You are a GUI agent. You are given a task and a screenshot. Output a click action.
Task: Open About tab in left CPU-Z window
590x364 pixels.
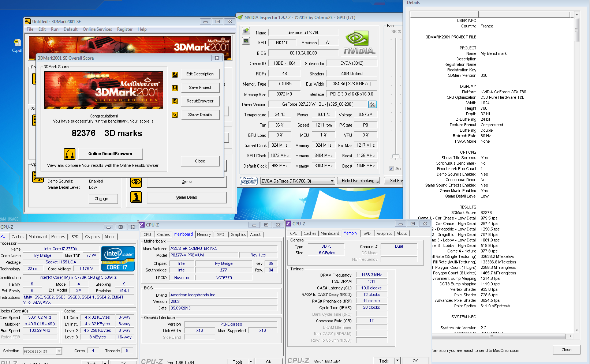109,237
